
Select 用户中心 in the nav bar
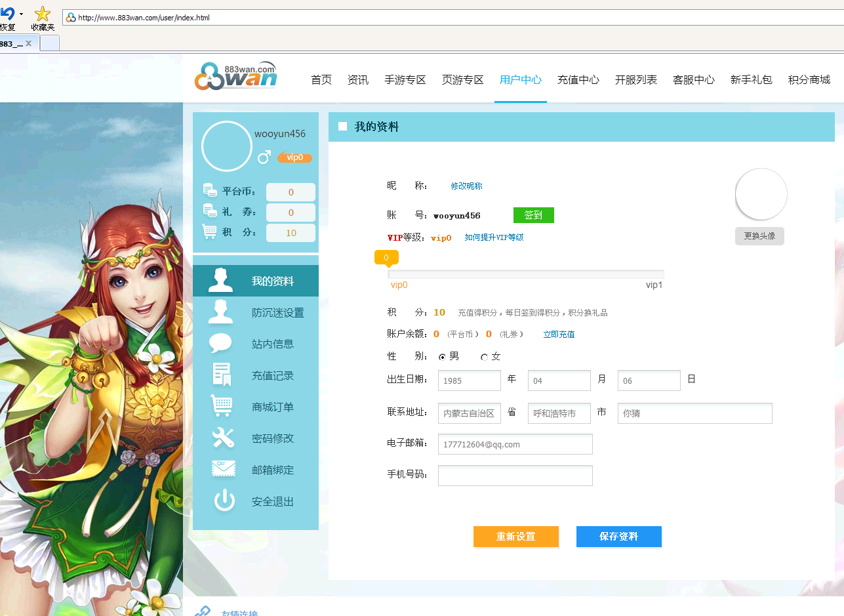[x=521, y=80]
